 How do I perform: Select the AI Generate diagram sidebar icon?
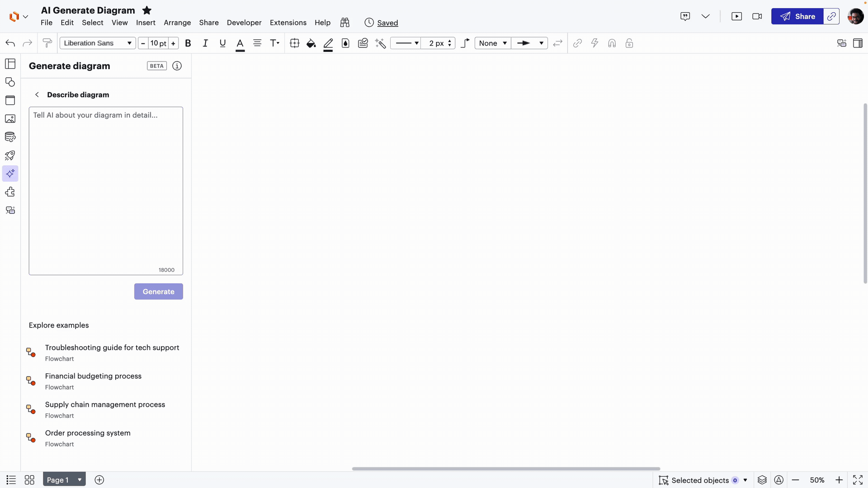pyautogui.click(x=10, y=173)
